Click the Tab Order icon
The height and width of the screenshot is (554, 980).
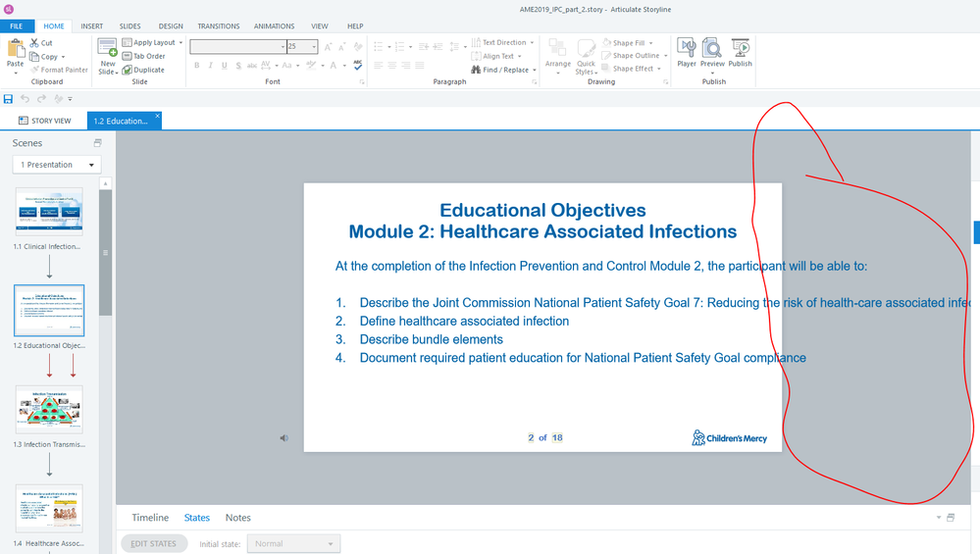(x=128, y=56)
